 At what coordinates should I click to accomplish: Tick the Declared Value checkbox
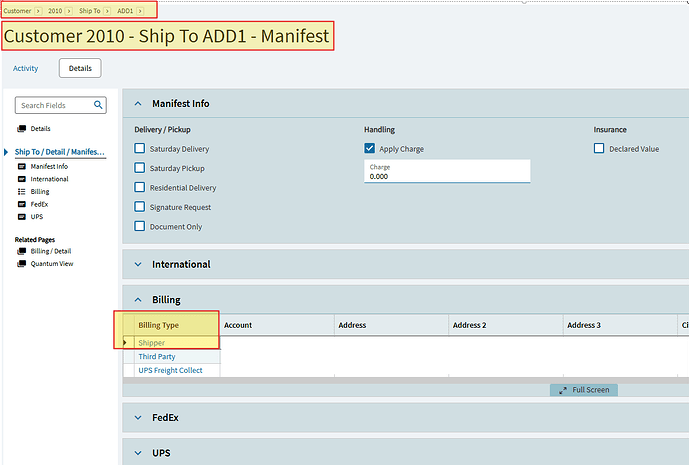(599, 149)
